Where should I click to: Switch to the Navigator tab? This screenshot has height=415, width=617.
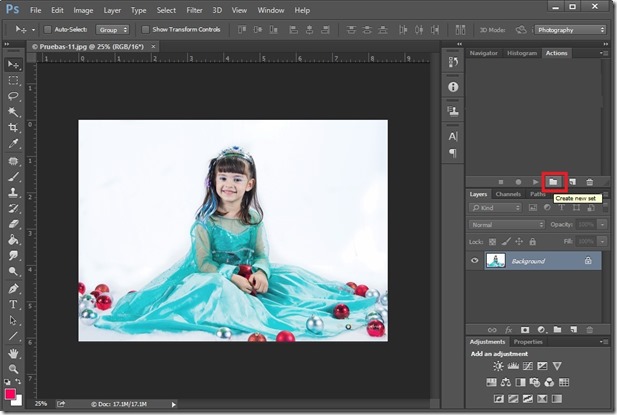point(484,53)
